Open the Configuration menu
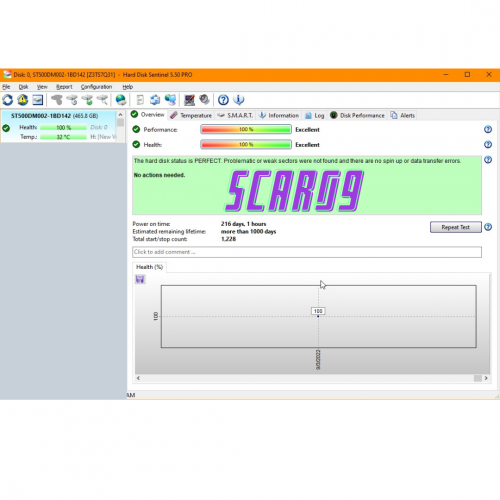 (96, 87)
